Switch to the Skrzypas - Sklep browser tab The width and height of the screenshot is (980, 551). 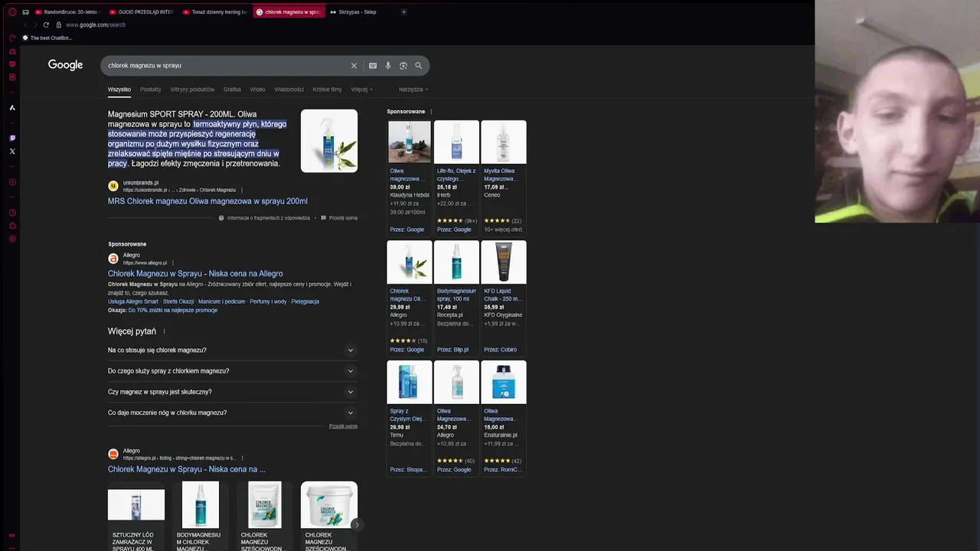click(x=358, y=11)
